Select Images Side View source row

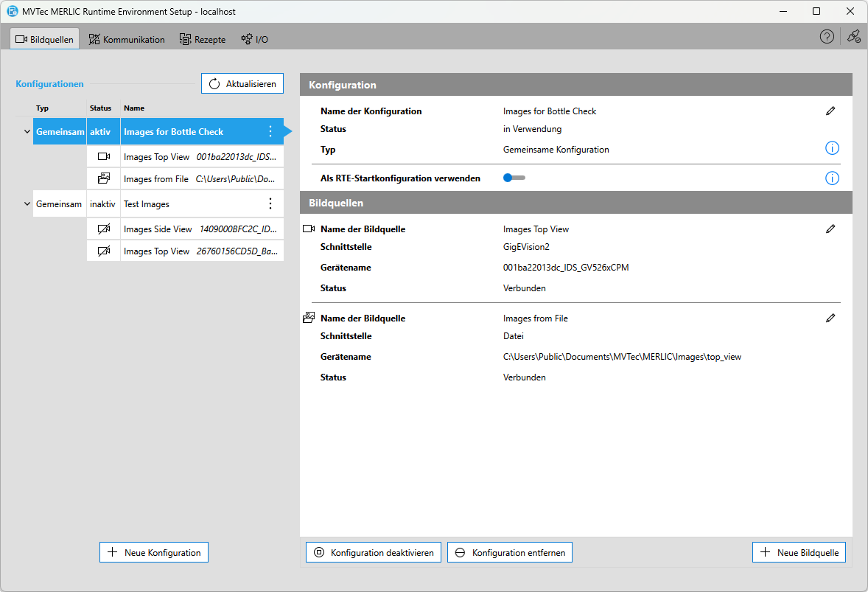coord(185,229)
